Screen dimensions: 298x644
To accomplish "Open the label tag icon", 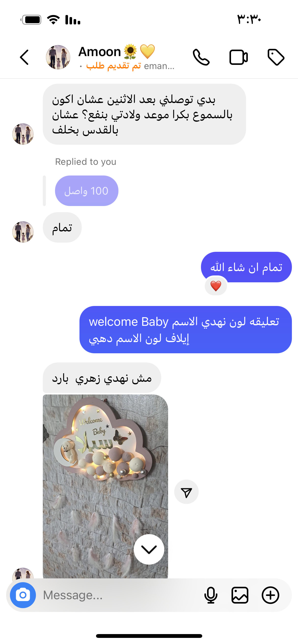I will 276,57.
